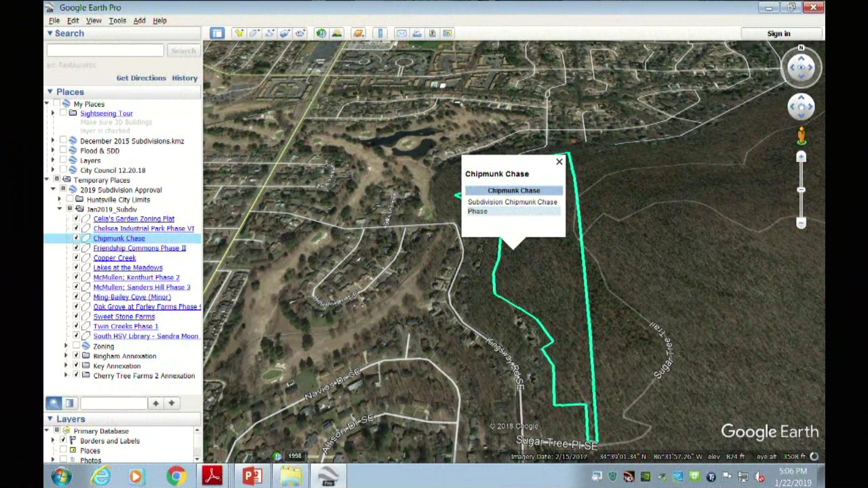Viewport: 868px width, 488px height.
Task: Uncheck the Chipmunk Chase place entry
Action: (x=76, y=238)
